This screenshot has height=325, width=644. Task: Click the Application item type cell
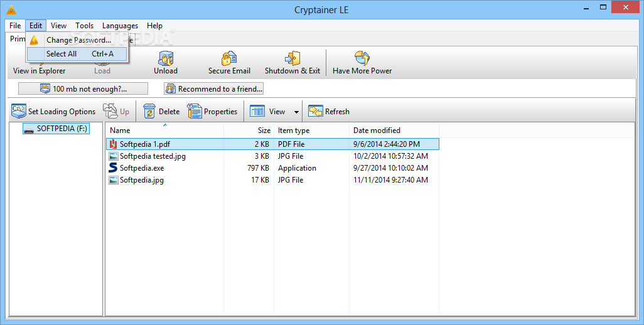[297, 168]
